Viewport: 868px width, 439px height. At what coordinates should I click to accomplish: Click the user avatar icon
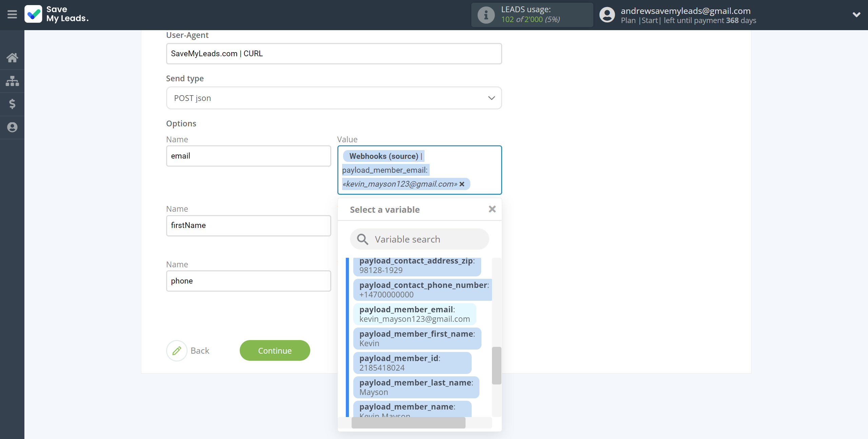(607, 15)
